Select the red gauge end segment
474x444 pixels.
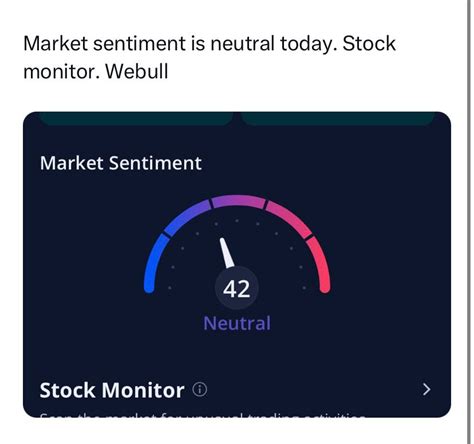321,264
